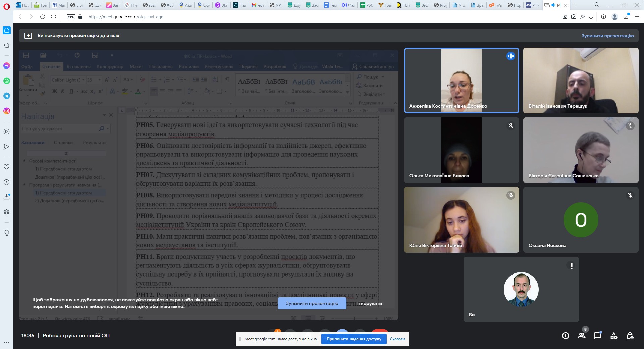Screen dimensions: 644x349
Task: Open the Opera Easy Setup menu
Action: coord(637,17)
